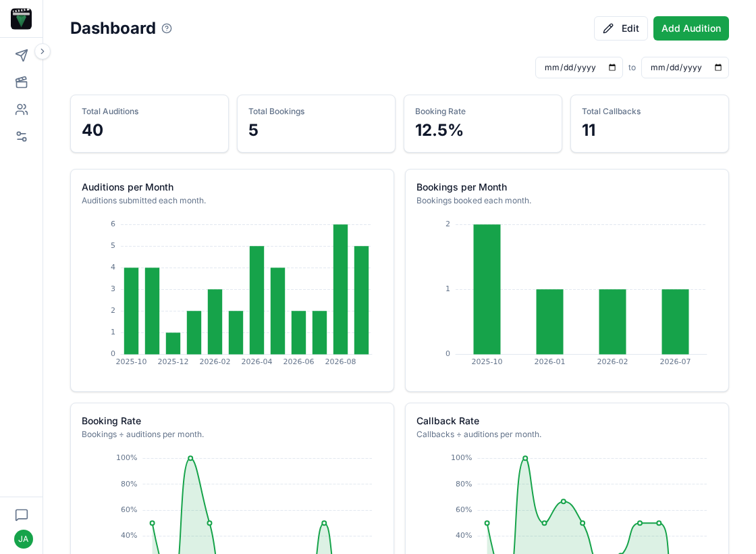756x554 pixels.
Task: Click the Edit button
Action: point(620,28)
